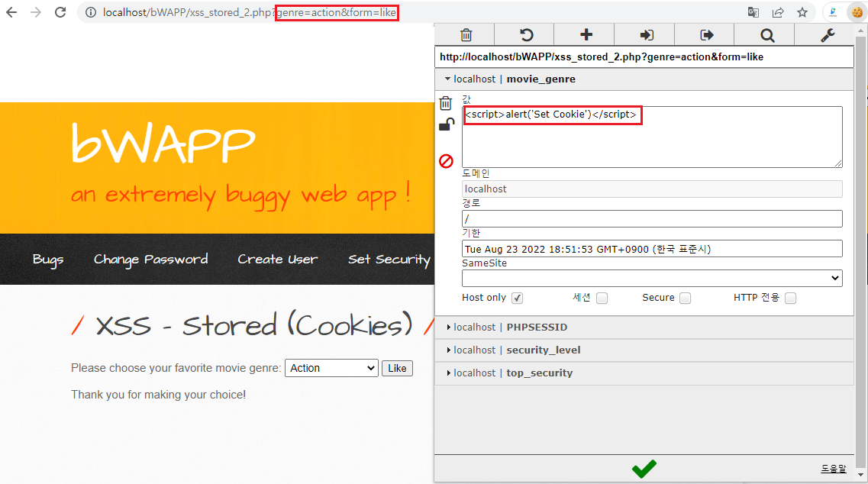Image resolution: width=868 pixels, height=484 pixels.
Task: Toggle the Host only checkbox
Action: [517, 298]
